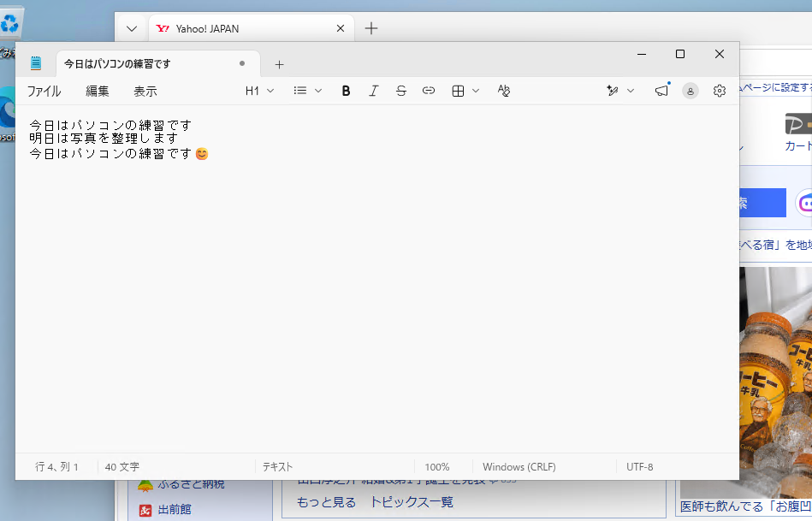Click the smiling emoji in the text
This screenshot has height=521, width=812.
[x=202, y=154]
